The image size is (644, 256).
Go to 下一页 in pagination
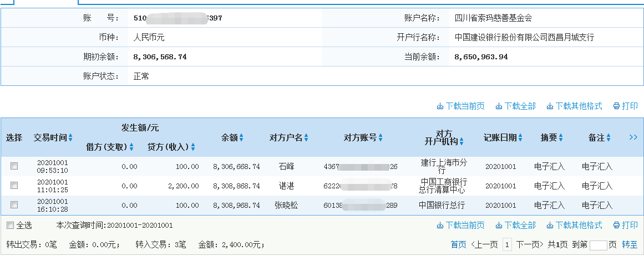(x=530, y=245)
